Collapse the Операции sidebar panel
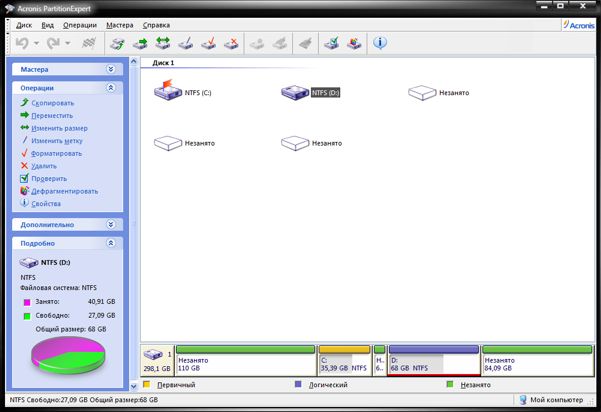This screenshot has width=601, height=412. 111,88
